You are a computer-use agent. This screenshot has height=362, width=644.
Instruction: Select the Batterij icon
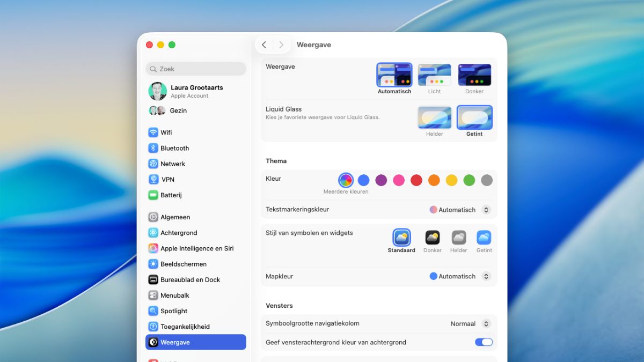click(x=153, y=195)
